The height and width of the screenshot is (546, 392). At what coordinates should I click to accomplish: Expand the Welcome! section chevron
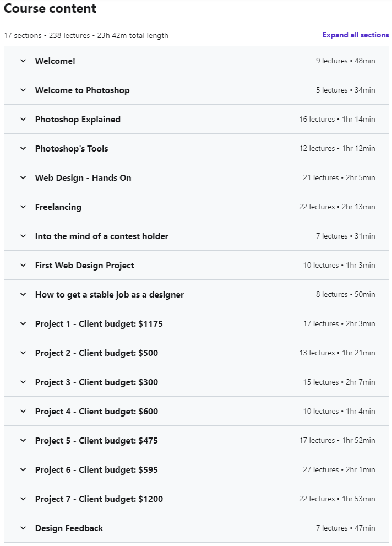coord(23,61)
